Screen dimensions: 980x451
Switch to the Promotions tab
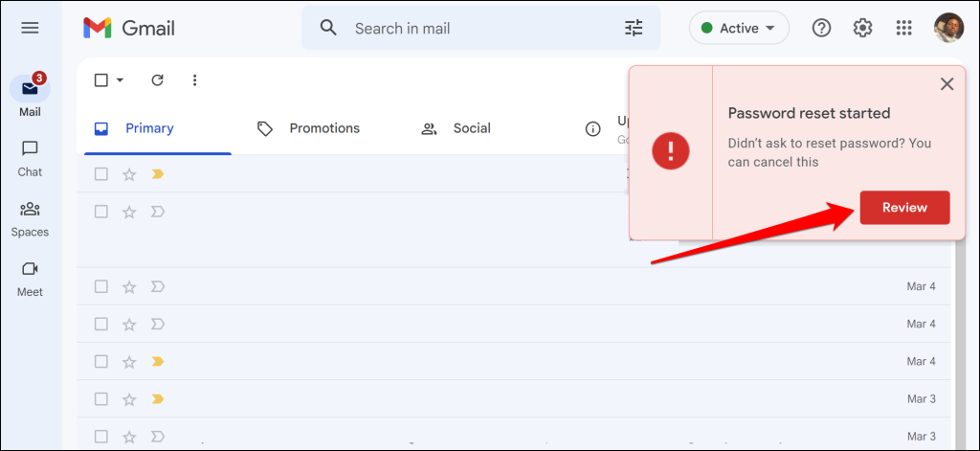coord(308,128)
